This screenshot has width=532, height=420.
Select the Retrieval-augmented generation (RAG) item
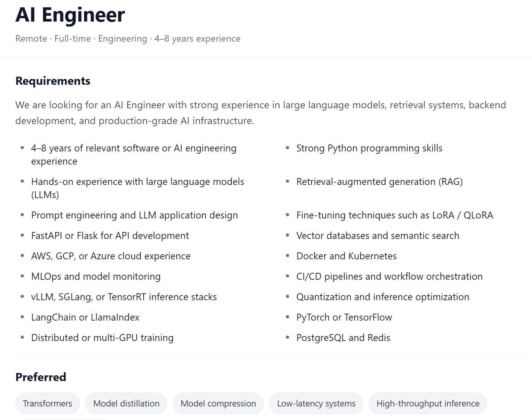380,181
